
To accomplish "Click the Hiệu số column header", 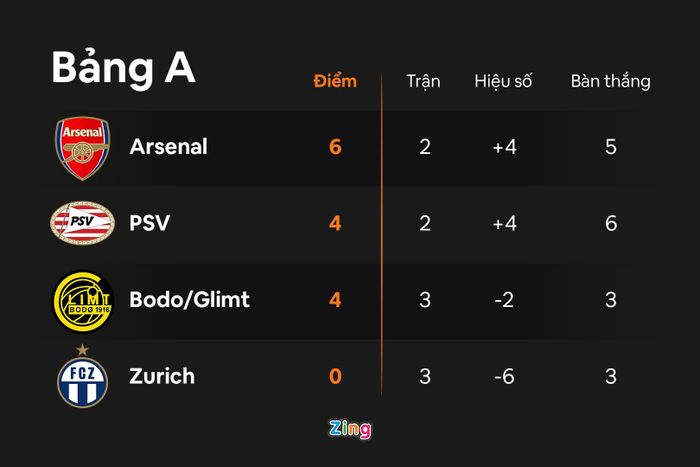I will (x=503, y=81).
